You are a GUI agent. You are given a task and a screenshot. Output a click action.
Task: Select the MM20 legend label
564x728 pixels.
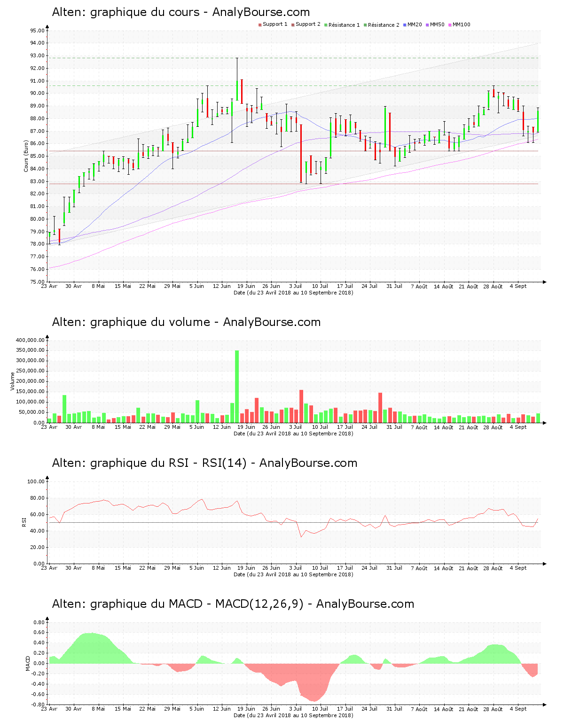pos(415,25)
